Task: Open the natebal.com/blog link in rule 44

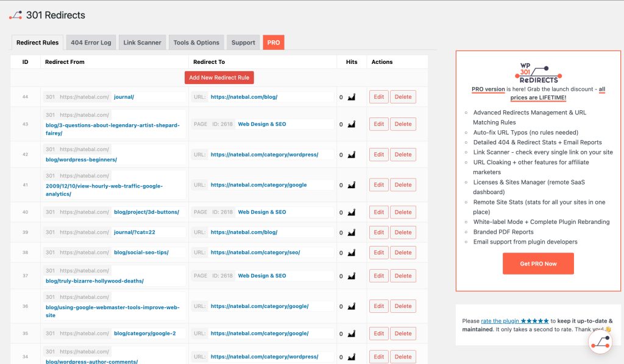Action: pyautogui.click(x=244, y=96)
